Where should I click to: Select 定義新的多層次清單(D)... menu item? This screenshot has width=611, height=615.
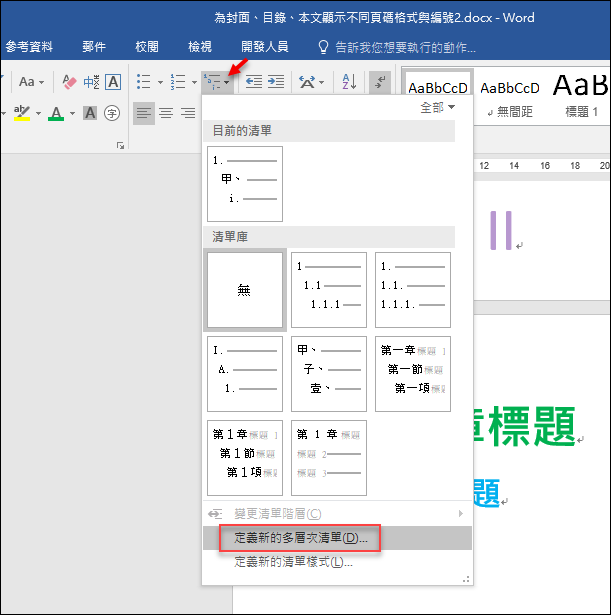point(337,538)
